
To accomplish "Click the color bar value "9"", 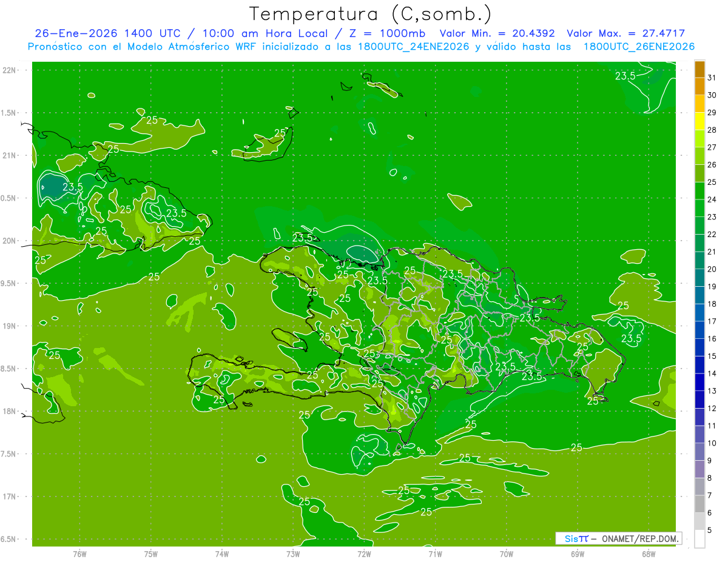I will click(709, 460).
